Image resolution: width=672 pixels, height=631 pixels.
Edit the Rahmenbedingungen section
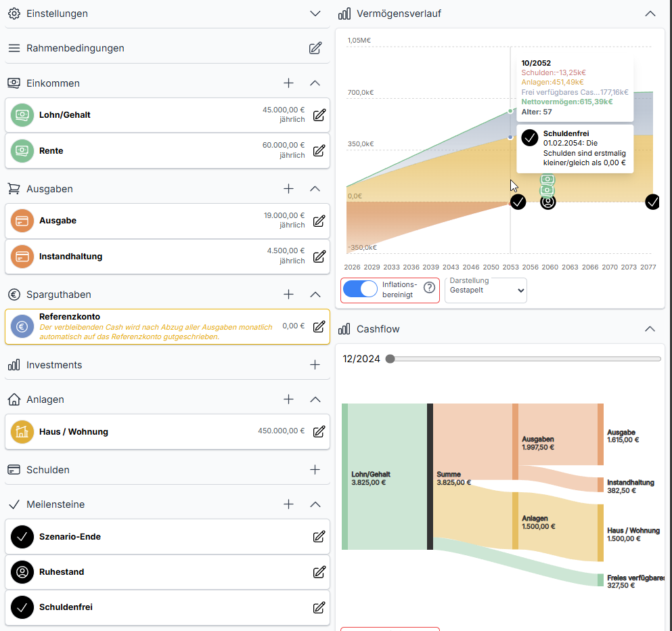(315, 48)
